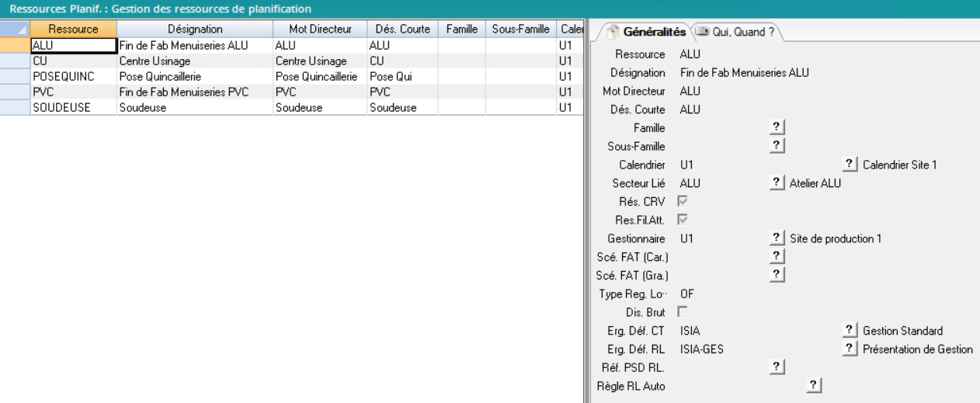The height and width of the screenshot is (403, 980).
Task: Click the Mot Directeur column header
Action: point(319,29)
